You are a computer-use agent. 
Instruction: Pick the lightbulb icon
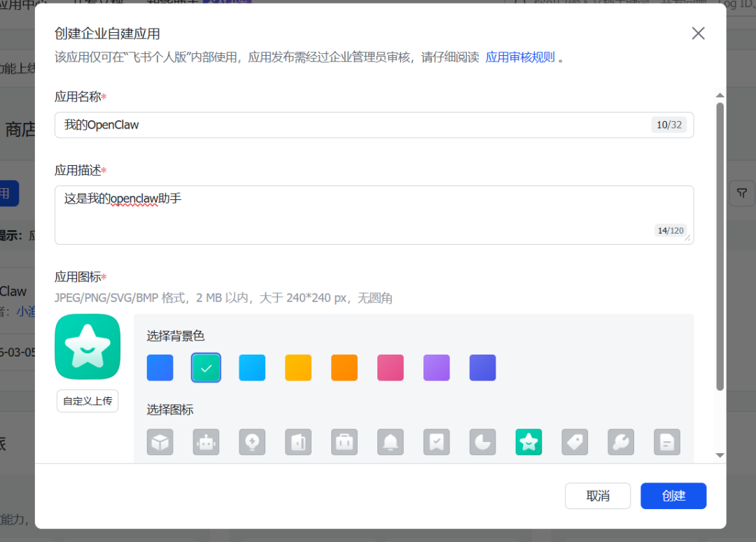pos(252,442)
